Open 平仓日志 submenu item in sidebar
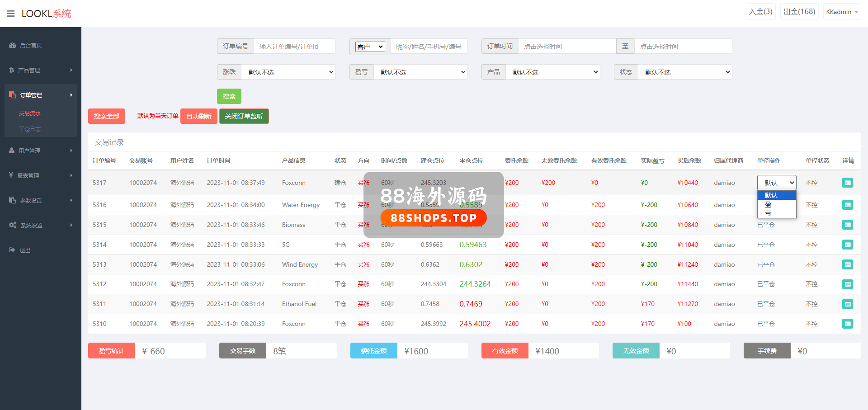Screen dimensions: 868x410 [x=30, y=129]
